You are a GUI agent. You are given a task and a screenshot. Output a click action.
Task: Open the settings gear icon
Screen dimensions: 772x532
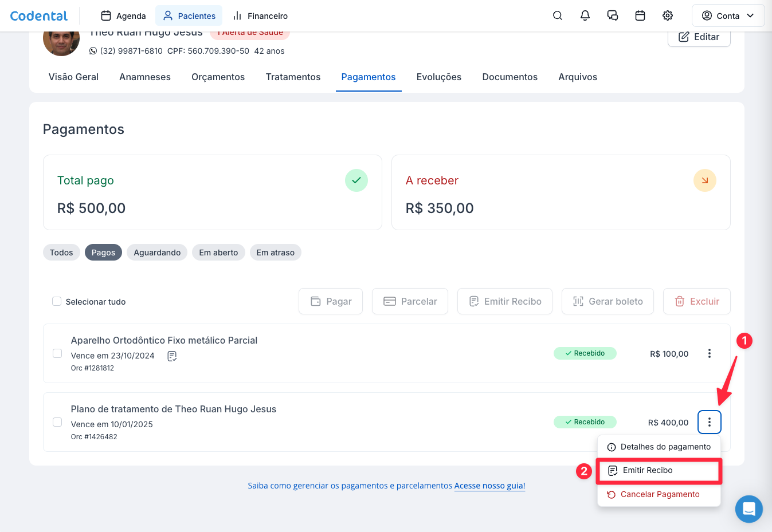(x=667, y=15)
